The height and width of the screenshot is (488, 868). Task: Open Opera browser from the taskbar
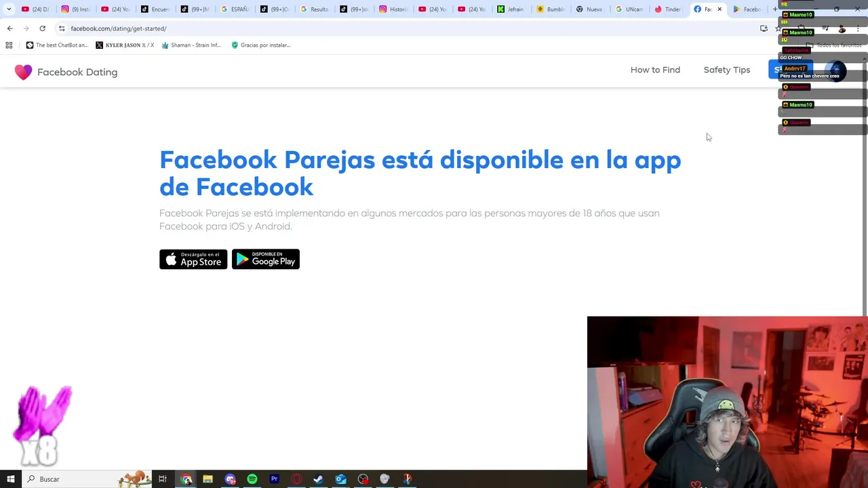click(296, 479)
